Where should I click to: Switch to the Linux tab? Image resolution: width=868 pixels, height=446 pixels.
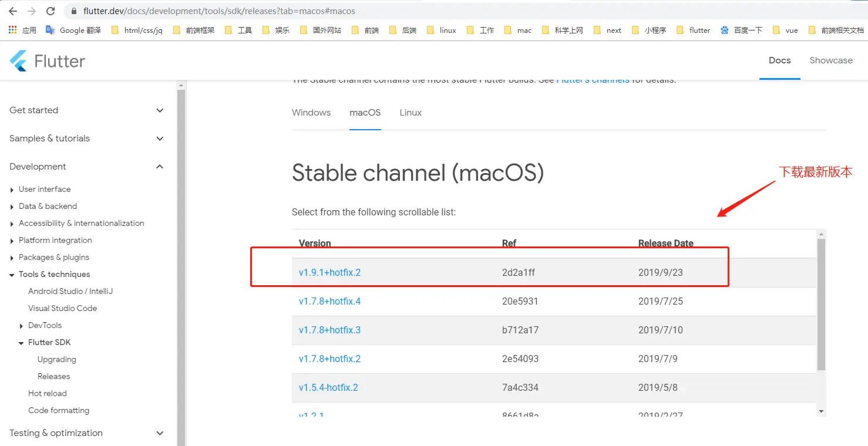pyautogui.click(x=411, y=113)
